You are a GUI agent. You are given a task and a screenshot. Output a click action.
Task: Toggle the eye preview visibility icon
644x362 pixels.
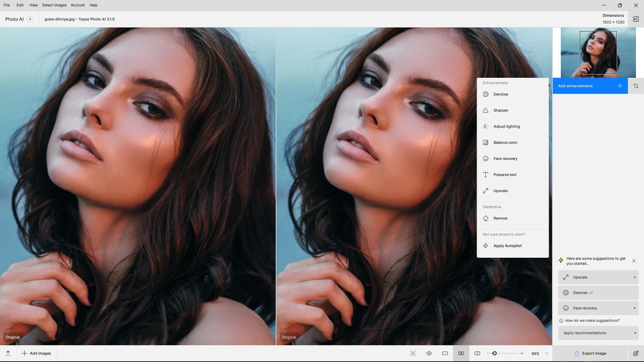tap(429, 353)
